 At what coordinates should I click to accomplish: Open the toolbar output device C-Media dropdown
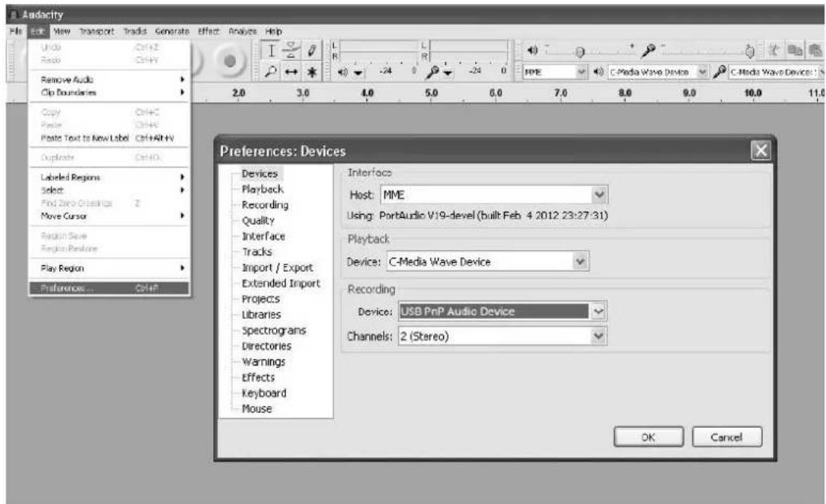point(658,71)
